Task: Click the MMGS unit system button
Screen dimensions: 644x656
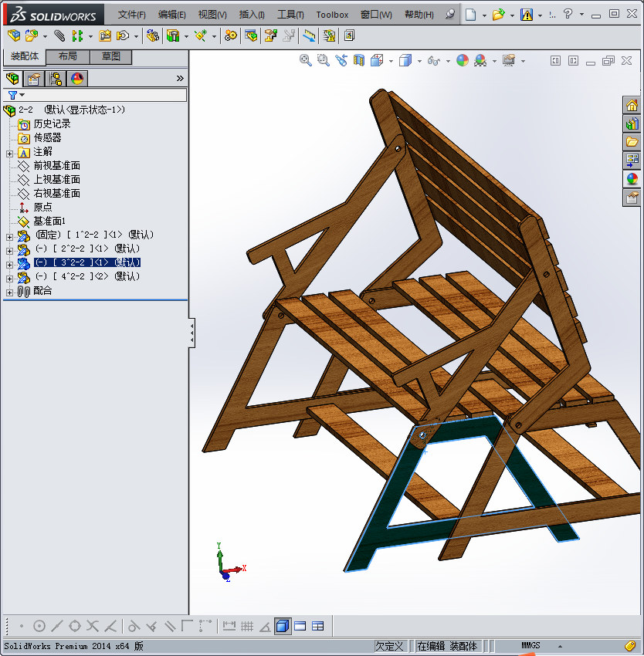Action: [x=530, y=645]
